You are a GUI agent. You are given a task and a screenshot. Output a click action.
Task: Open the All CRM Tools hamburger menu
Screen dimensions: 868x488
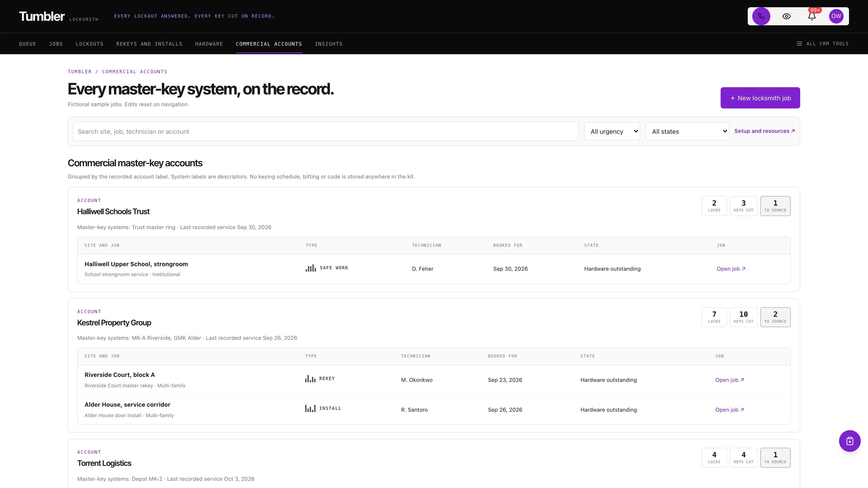pyautogui.click(x=823, y=44)
